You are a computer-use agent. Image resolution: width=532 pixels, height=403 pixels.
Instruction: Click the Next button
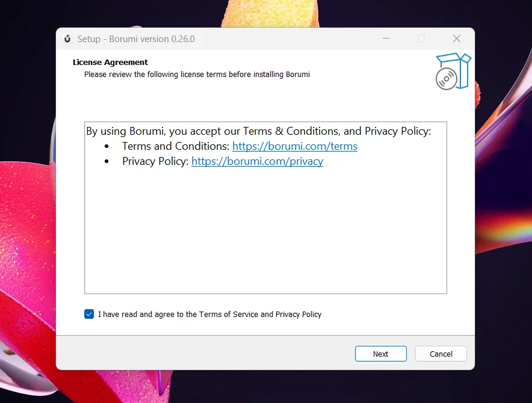[x=381, y=354]
